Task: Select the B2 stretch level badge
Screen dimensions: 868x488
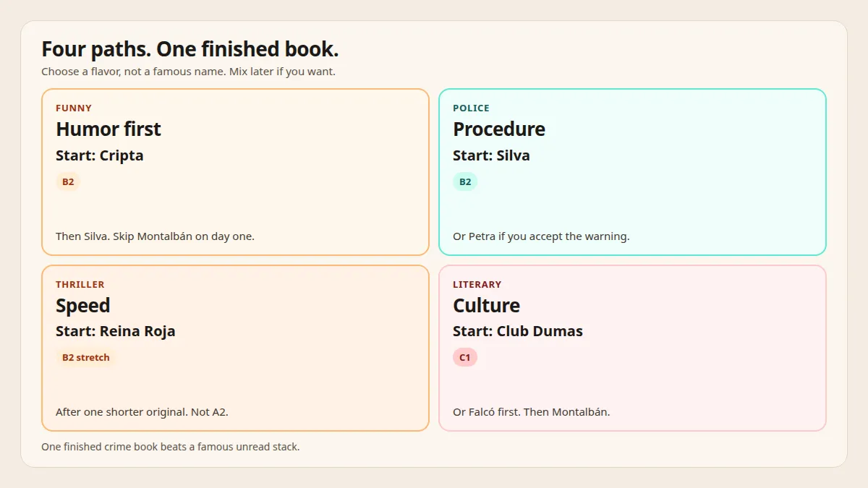Action: point(86,357)
